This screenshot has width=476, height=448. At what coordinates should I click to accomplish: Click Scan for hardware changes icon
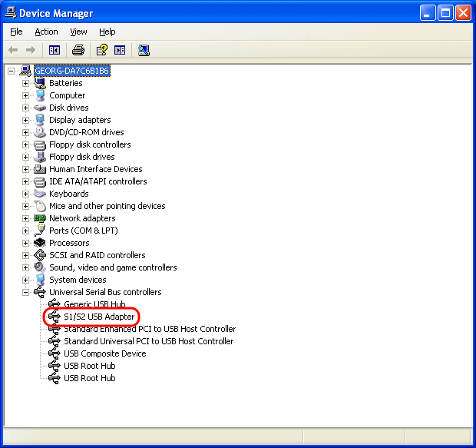[144, 50]
